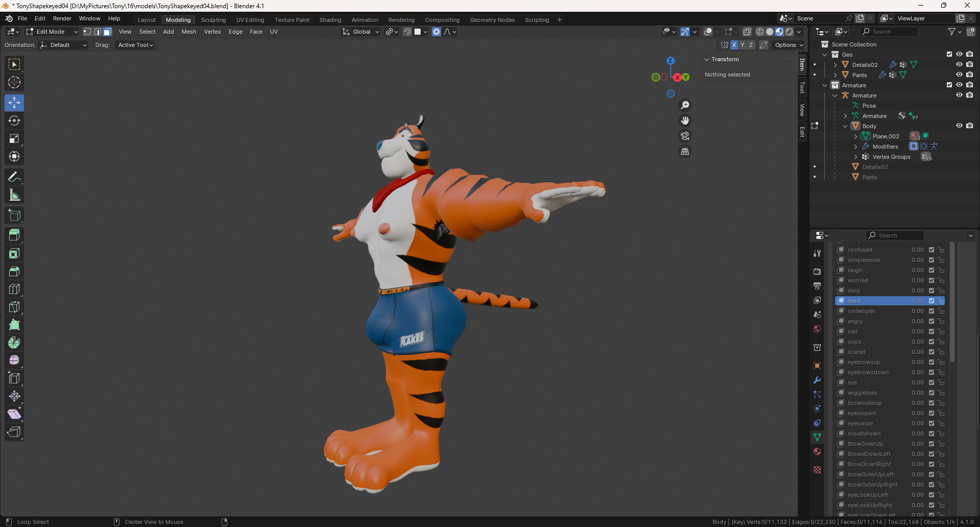Toggle mirror on Y axis
The width and height of the screenshot is (980, 527).
pos(743,45)
